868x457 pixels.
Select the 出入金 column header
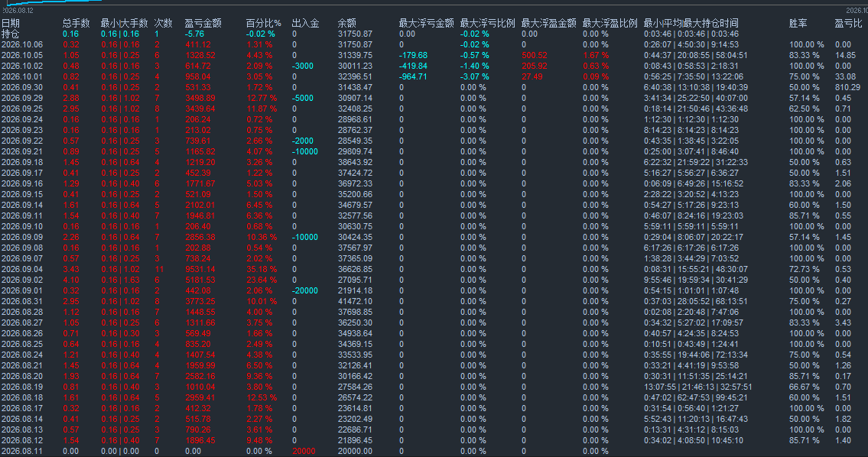306,23
